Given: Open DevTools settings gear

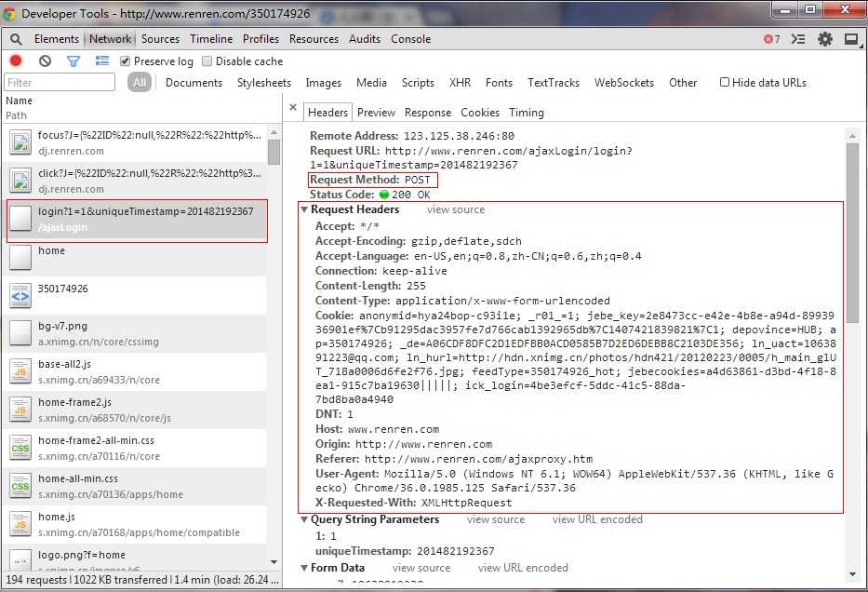Looking at the screenshot, I should 825,39.
